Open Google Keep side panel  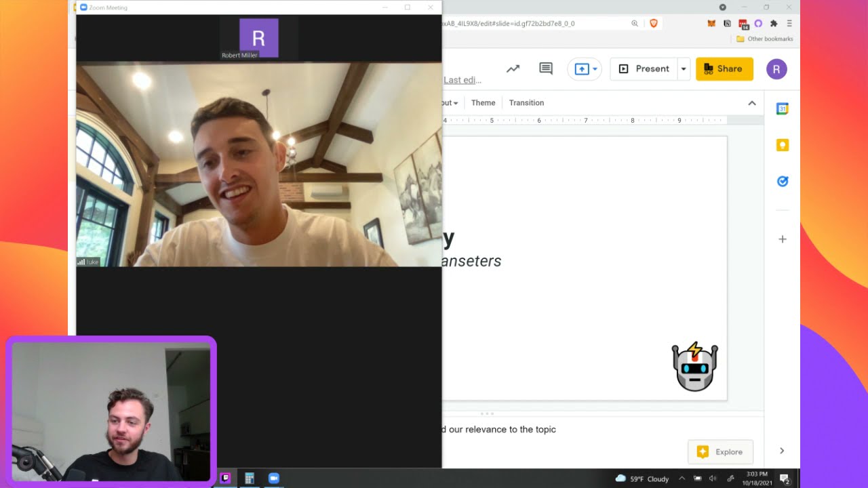783,145
